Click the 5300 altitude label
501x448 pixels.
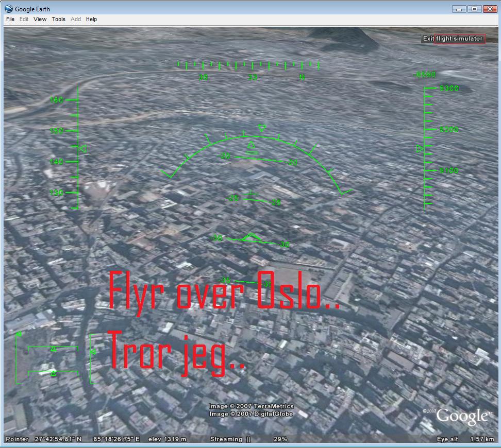[449, 88]
